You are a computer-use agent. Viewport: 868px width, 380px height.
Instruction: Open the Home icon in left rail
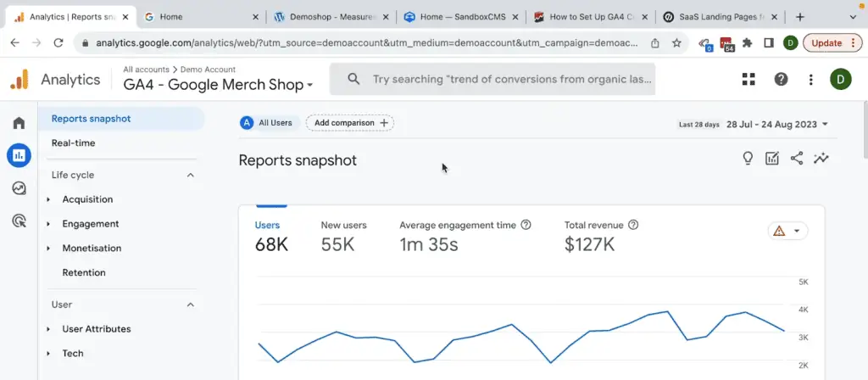19,123
